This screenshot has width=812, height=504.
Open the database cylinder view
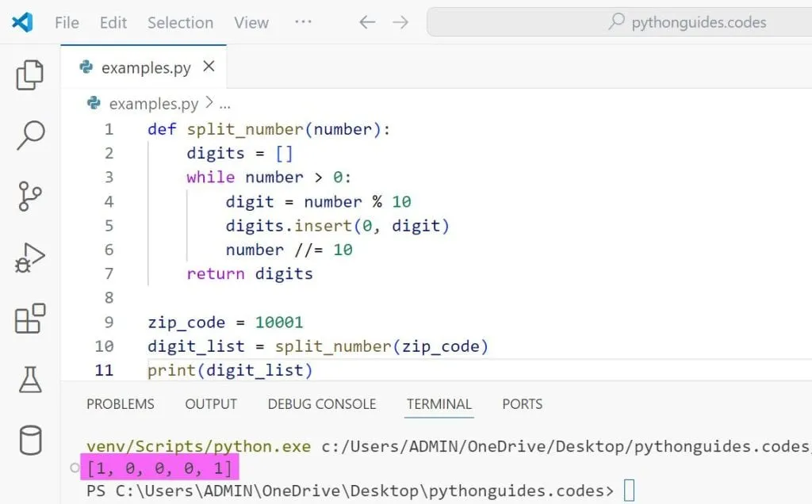click(30, 440)
